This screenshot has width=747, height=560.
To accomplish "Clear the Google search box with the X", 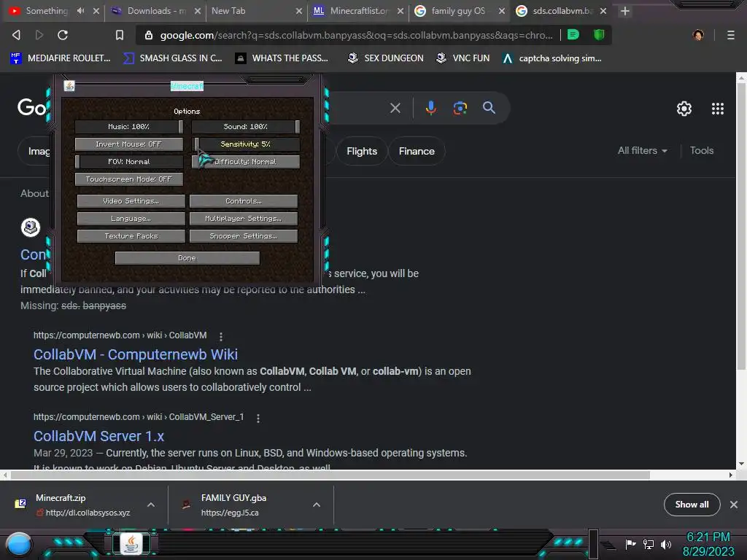I will (x=395, y=108).
